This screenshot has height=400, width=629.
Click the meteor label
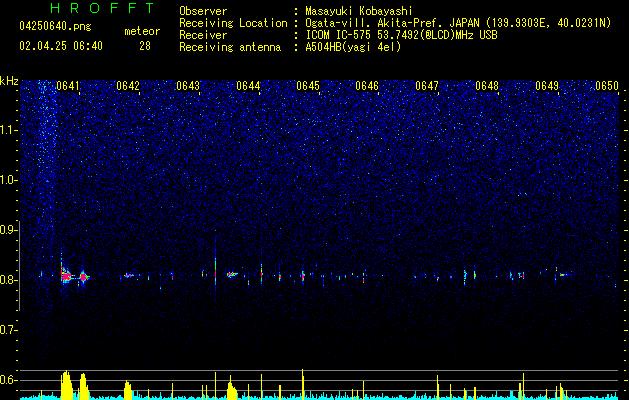click(142, 31)
